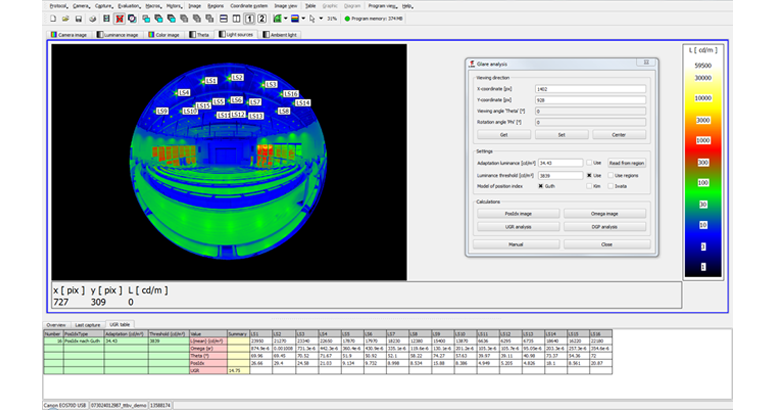Screen dimensions: 775x410
Task: Click the film strip capture icon
Action: 106,19
